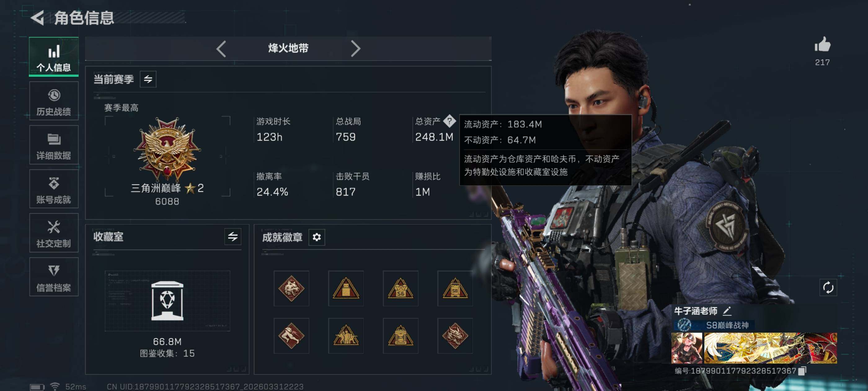Edit nickname 牛子涵老师 with pencil icon

click(x=727, y=310)
